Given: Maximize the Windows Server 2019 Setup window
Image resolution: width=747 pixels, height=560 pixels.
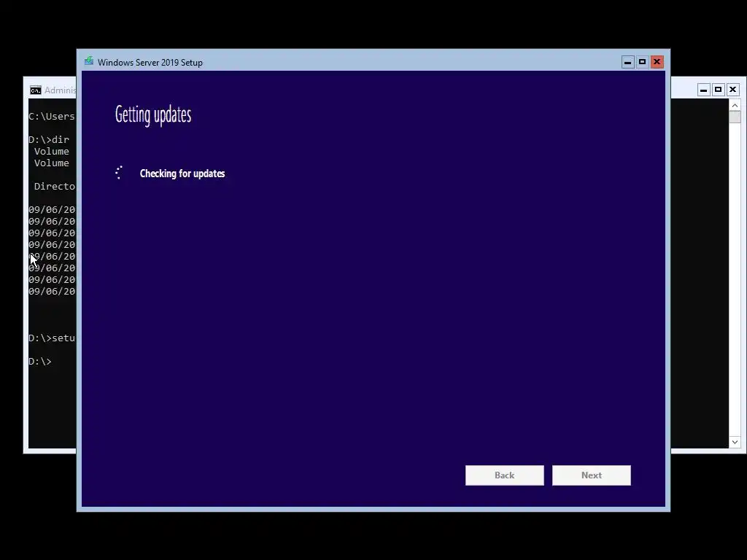Looking at the screenshot, I should pos(642,62).
